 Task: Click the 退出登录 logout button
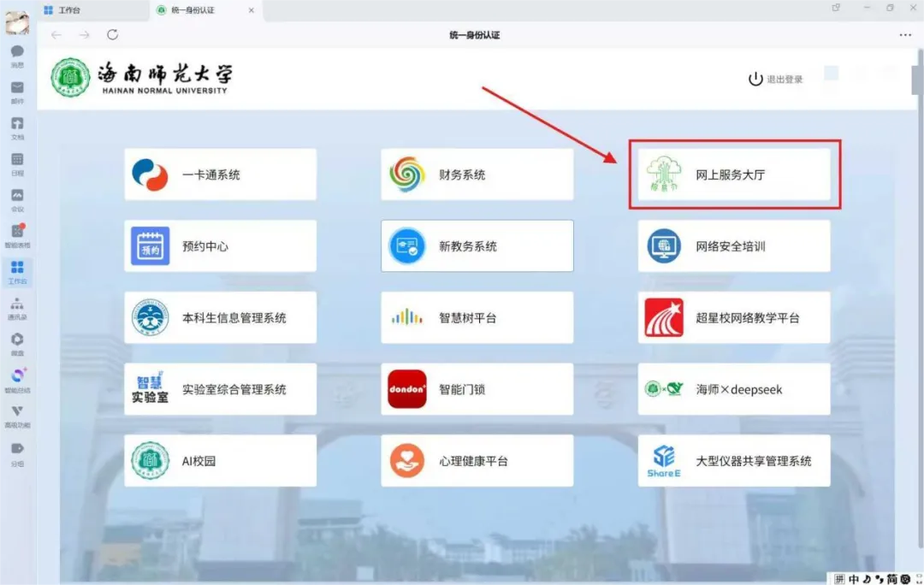pyautogui.click(x=775, y=79)
